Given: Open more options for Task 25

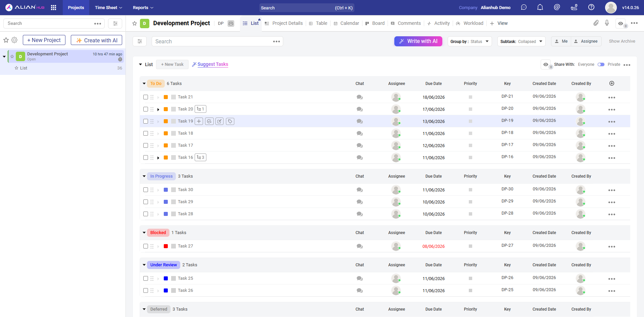Looking at the screenshot, I should point(612,279).
